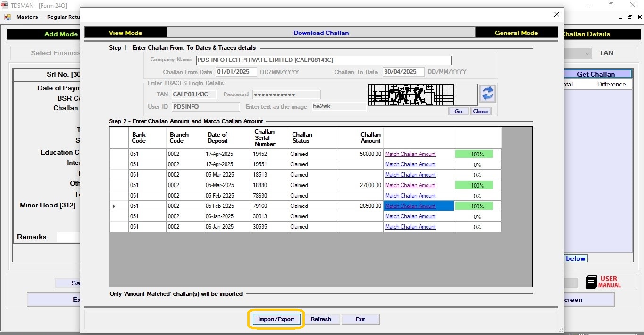Open the Masters menu
Image resolution: width=644 pixels, height=335 pixels.
pyautogui.click(x=27, y=17)
